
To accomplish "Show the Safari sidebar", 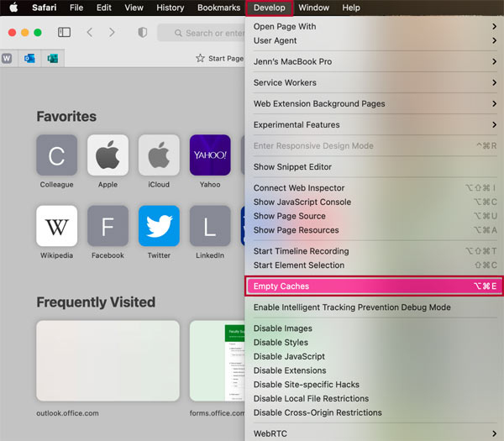I will [x=64, y=32].
